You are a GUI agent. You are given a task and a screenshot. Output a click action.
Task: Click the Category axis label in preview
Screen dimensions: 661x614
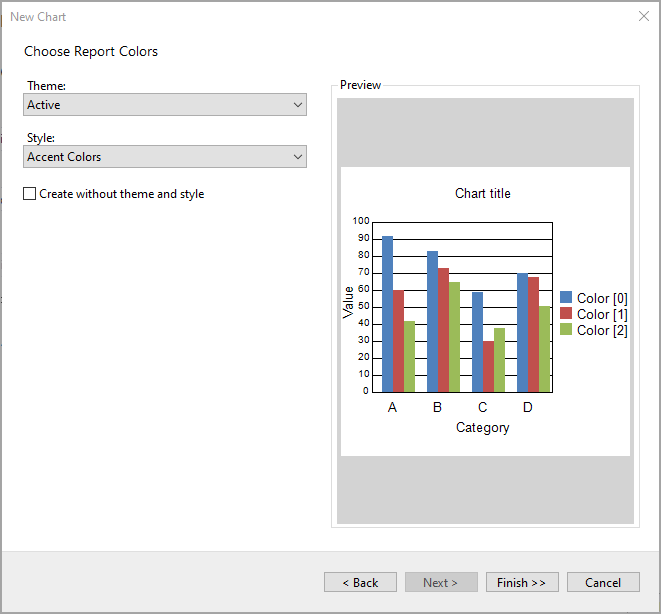(x=483, y=428)
